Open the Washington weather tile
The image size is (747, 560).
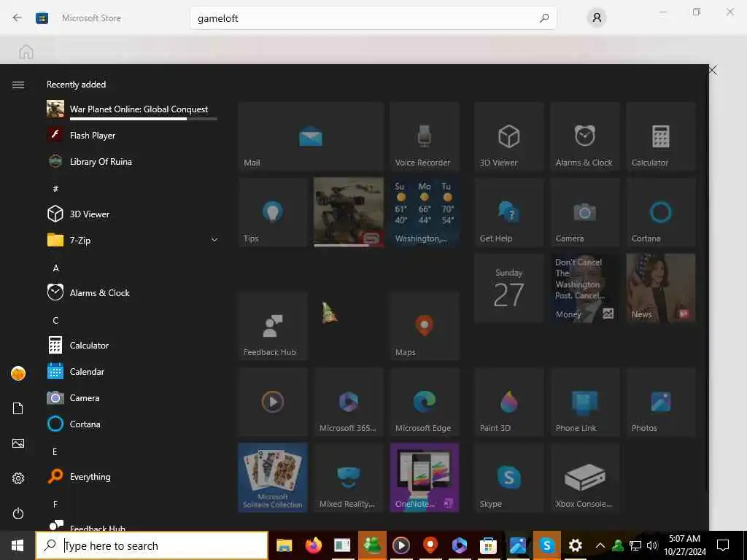[425, 212]
